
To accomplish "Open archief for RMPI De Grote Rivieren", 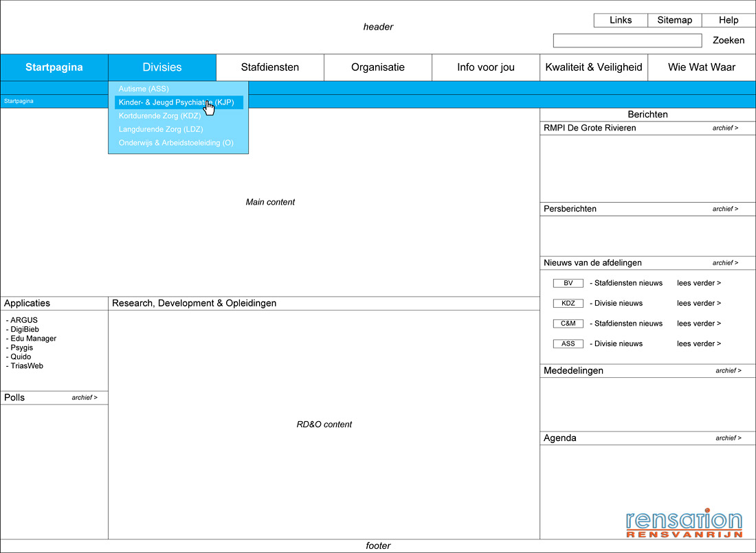I will click(x=725, y=128).
